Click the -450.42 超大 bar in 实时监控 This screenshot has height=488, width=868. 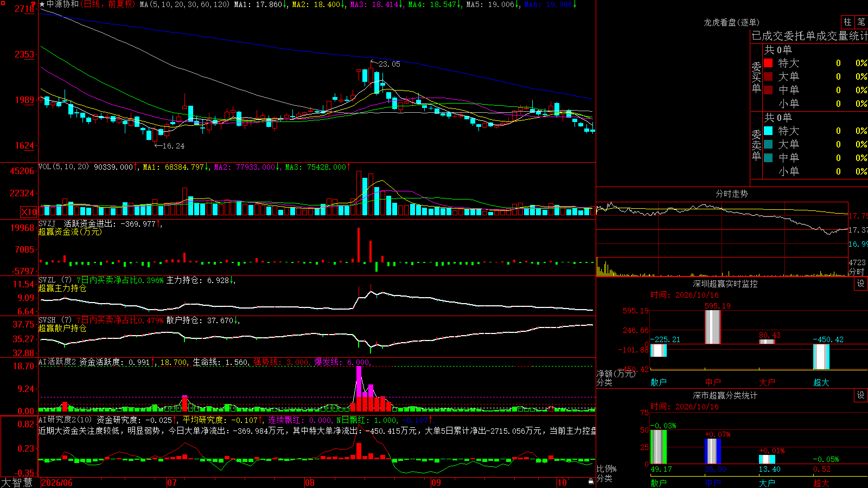[821, 357]
